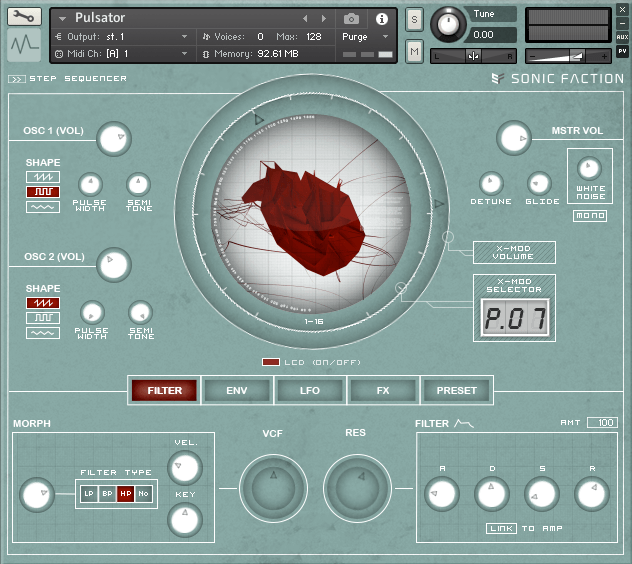632x564 pixels.
Task: Click the volume slider in header
Action: click(568, 56)
